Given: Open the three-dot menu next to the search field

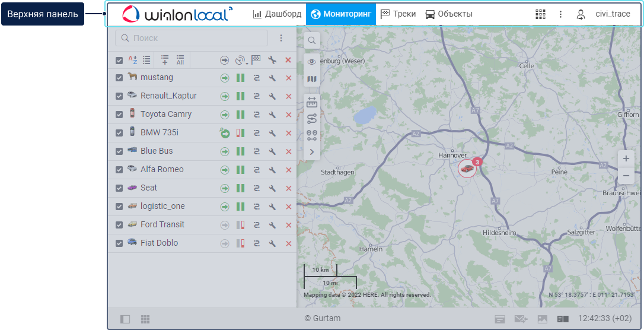Looking at the screenshot, I should click(x=281, y=38).
